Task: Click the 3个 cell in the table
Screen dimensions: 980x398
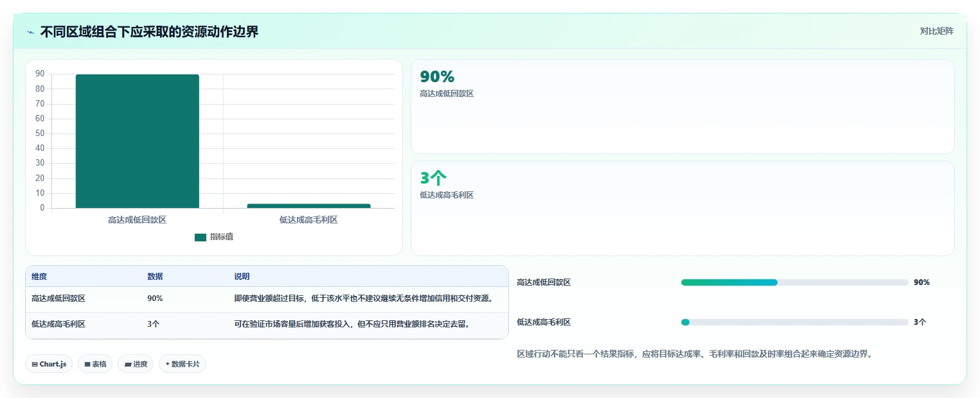Action: [x=154, y=324]
